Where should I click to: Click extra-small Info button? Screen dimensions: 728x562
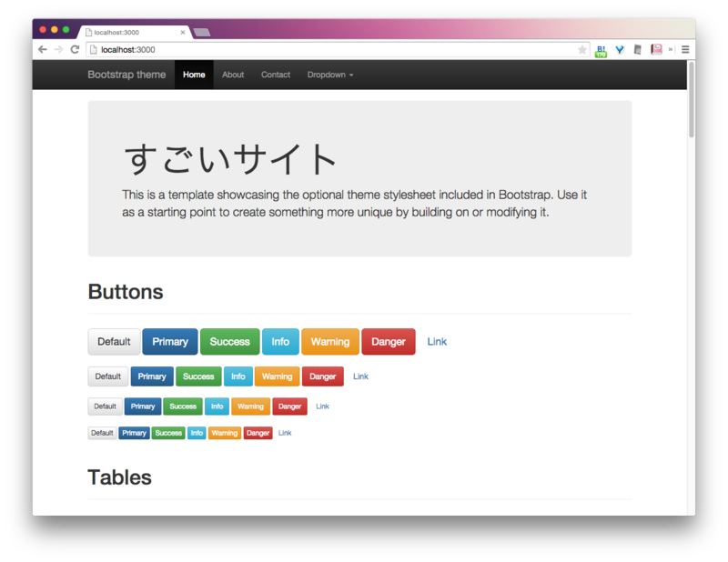(x=197, y=433)
